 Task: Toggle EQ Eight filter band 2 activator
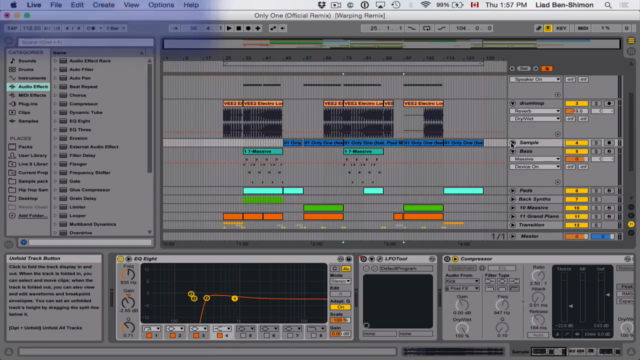(173, 336)
